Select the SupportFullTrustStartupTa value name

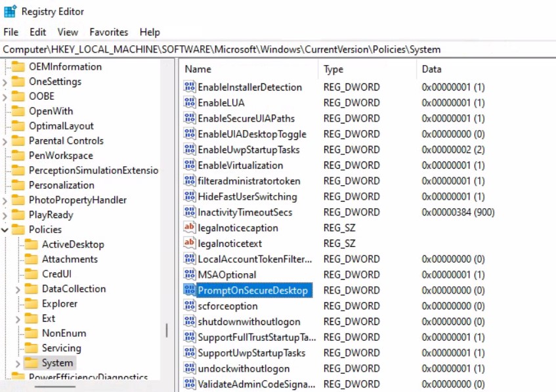point(257,337)
